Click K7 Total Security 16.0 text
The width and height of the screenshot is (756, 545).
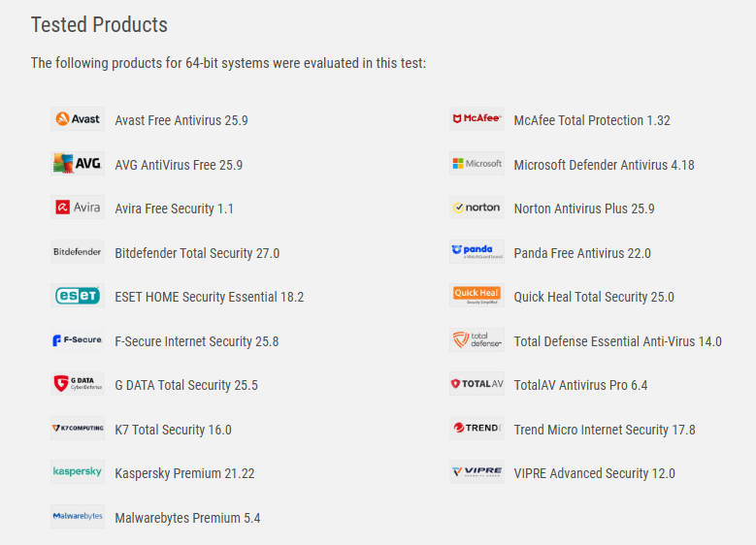click(173, 430)
